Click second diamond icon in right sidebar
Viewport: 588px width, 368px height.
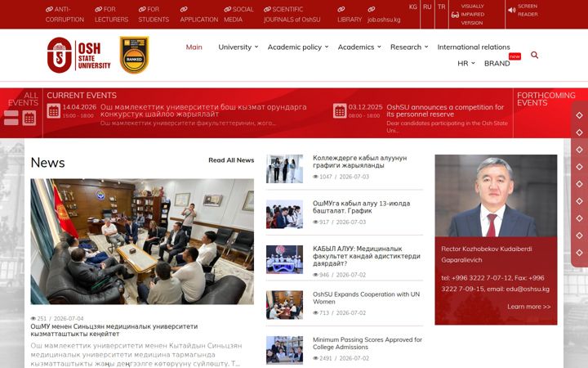click(579, 132)
